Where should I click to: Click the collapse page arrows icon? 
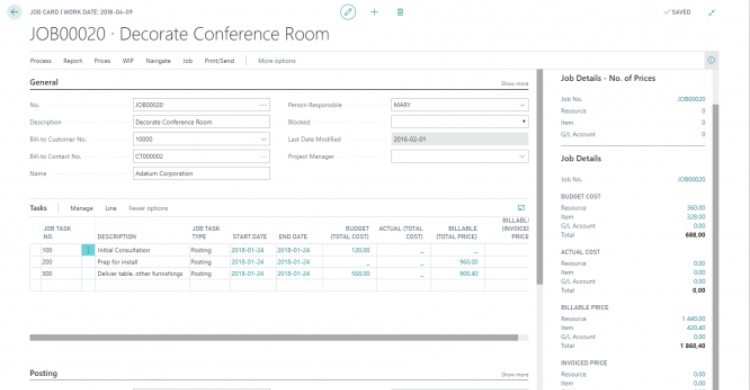click(712, 12)
